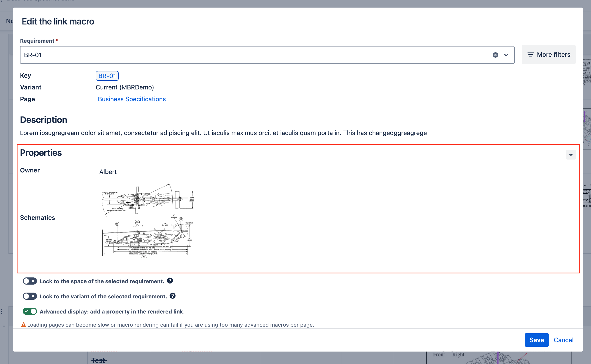This screenshot has width=591, height=364.
Task: Open the requirement selector dropdown chevron
Action: [506, 55]
